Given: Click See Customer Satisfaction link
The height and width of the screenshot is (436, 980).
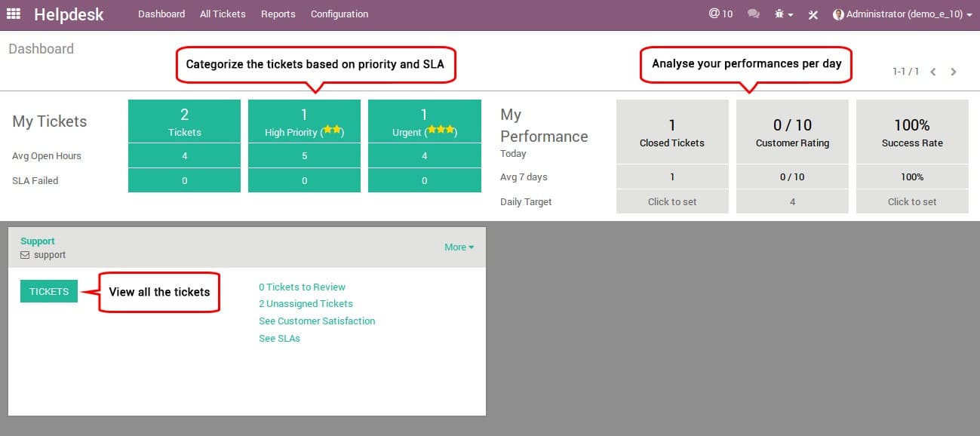Looking at the screenshot, I should 317,321.
